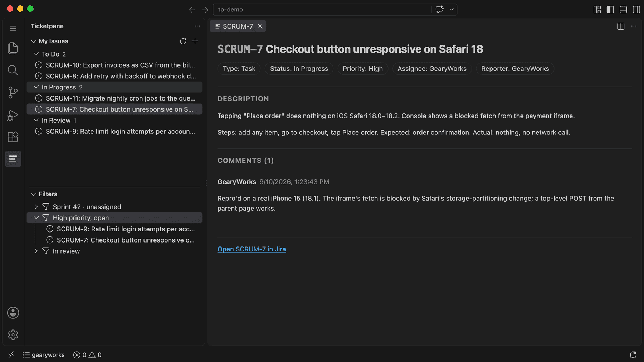Click gearyworks in the status bar

pyautogui.click(x=44, y=355)
